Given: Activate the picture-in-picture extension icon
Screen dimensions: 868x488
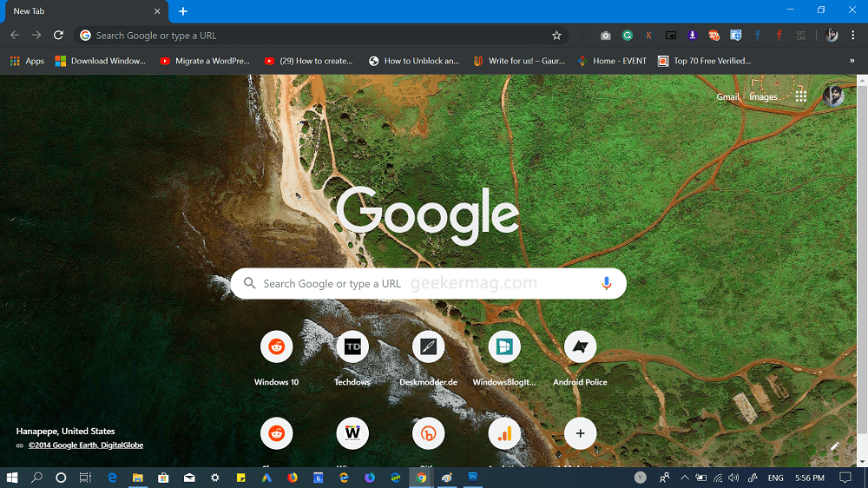Looking at the screenshot, I should (670, 36).
